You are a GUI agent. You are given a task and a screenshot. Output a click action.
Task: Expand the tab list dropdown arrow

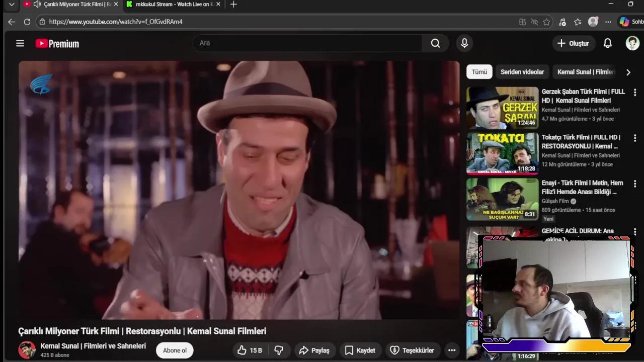point(12,4)
